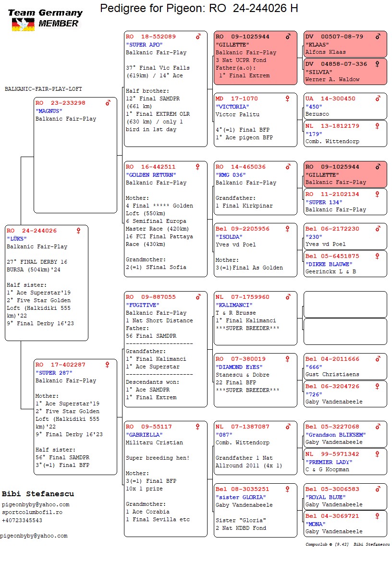392x563 pixels.
Task: Click ring number RO 07-380019
Action: (241, 359)
